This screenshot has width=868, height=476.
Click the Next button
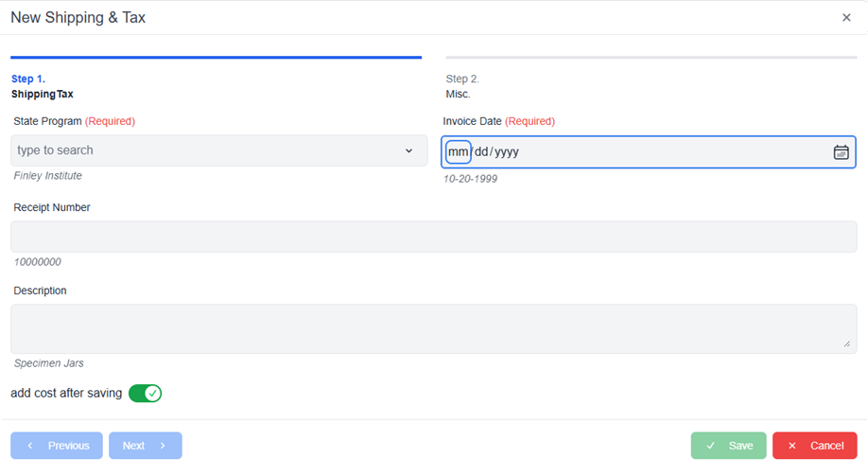tap(145, 446)
